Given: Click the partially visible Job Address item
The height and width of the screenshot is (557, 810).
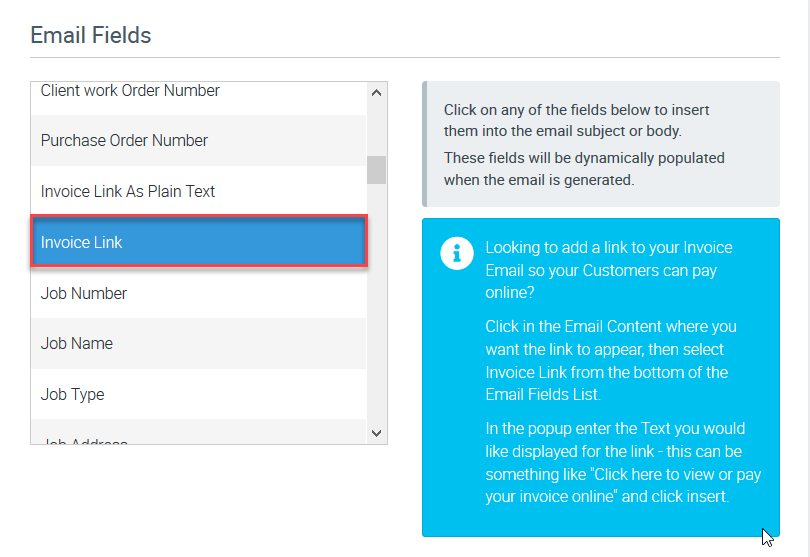Looking at the screenshot, I should (199, 440).
